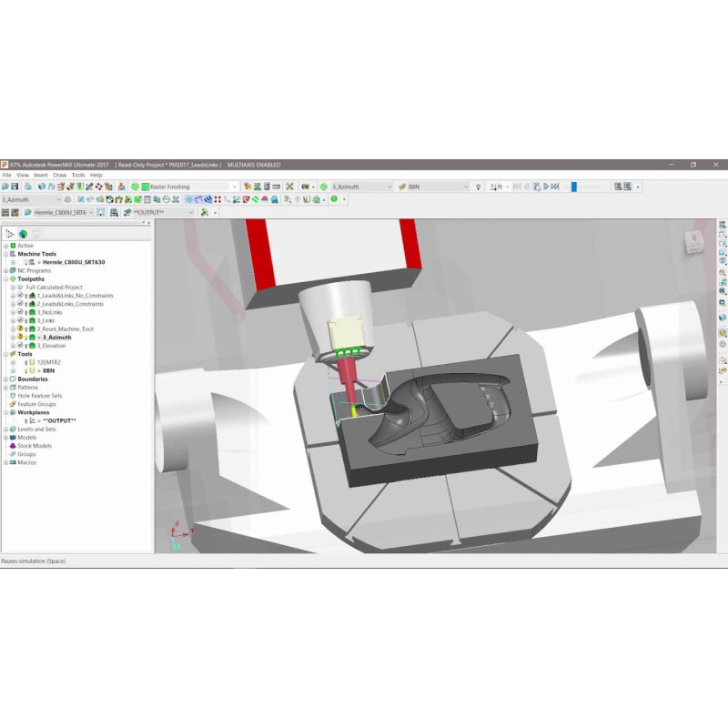Open the explorer tree tab
The image size is (728, 728).
coord(10,234)
